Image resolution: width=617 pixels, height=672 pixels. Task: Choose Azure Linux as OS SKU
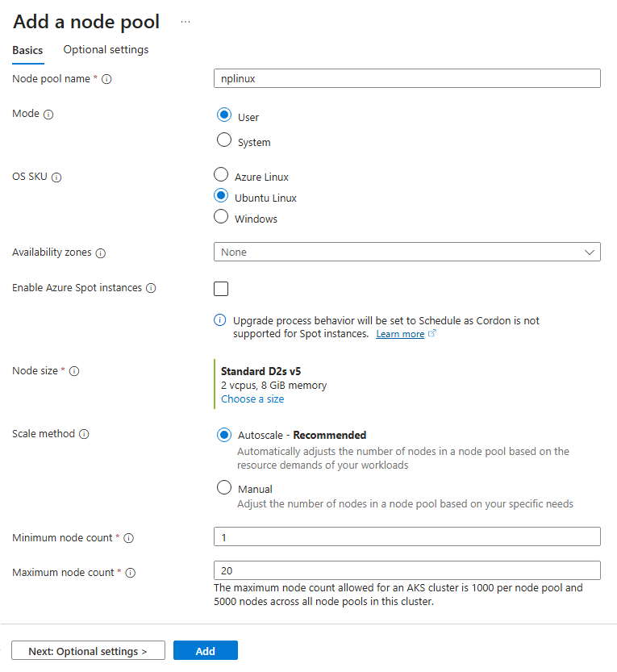pos(221,175)
